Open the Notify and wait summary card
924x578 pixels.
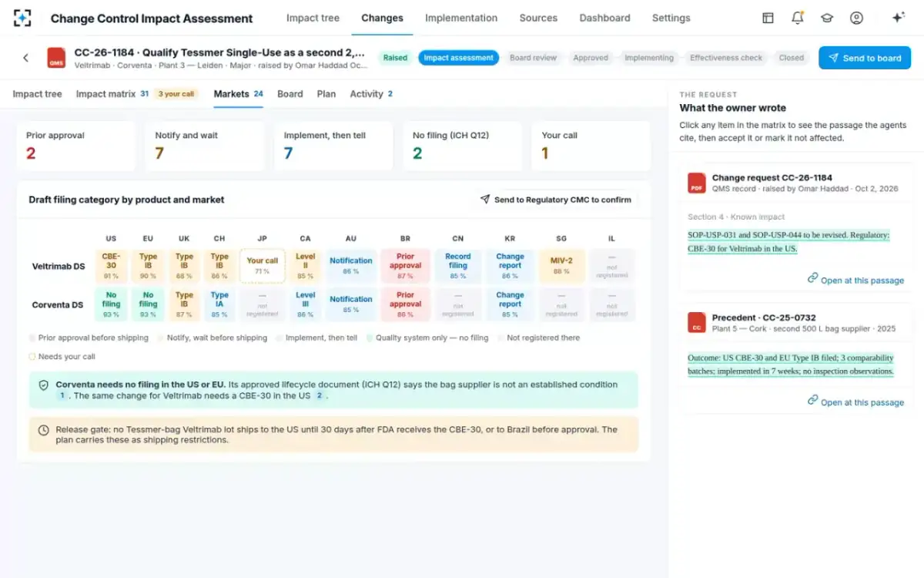[205, 146]
